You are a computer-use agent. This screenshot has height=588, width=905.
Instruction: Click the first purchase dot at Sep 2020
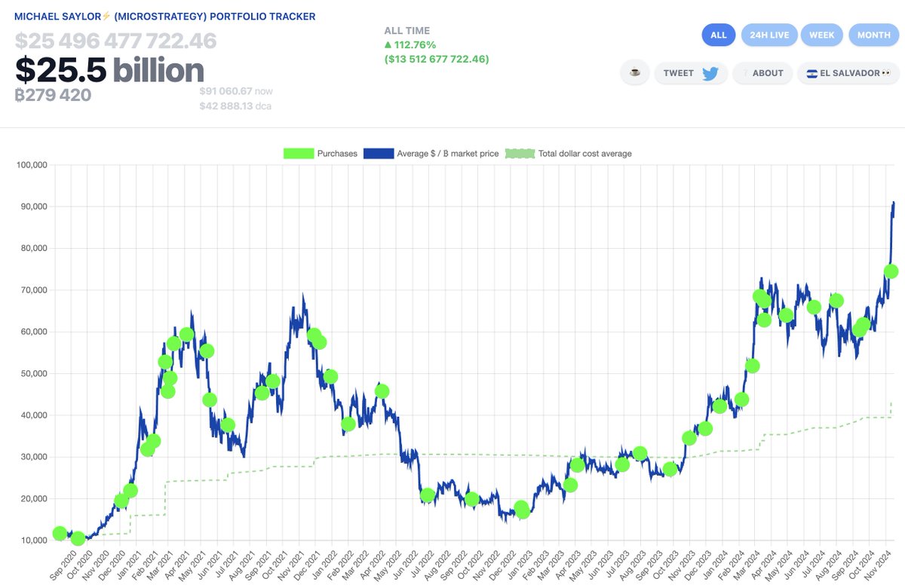[x=60, y=534]
